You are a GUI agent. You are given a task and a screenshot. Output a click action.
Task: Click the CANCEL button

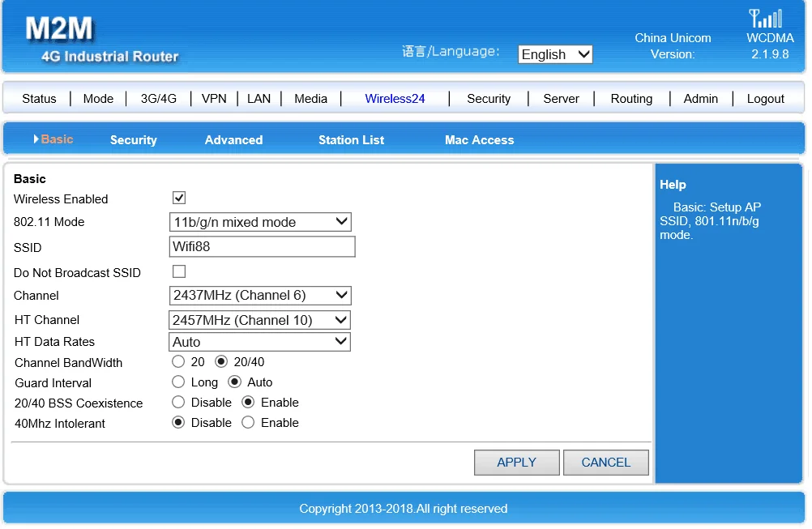(x=605, y=463)
